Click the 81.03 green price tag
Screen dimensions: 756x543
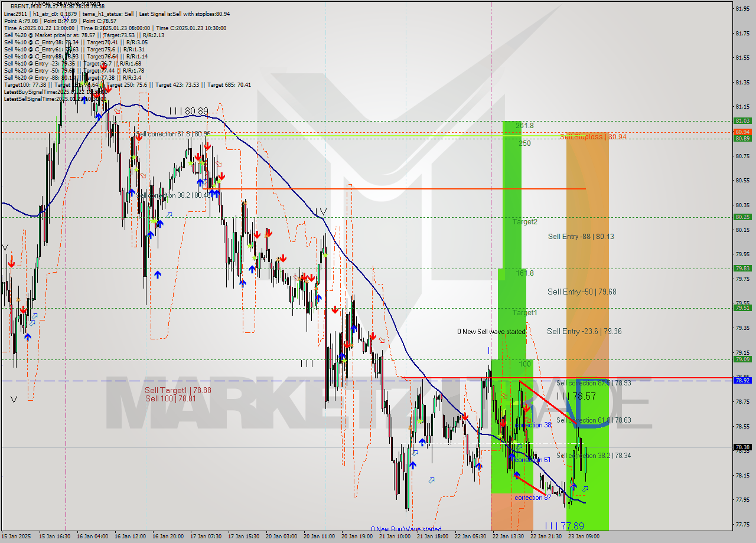point(742,120)
